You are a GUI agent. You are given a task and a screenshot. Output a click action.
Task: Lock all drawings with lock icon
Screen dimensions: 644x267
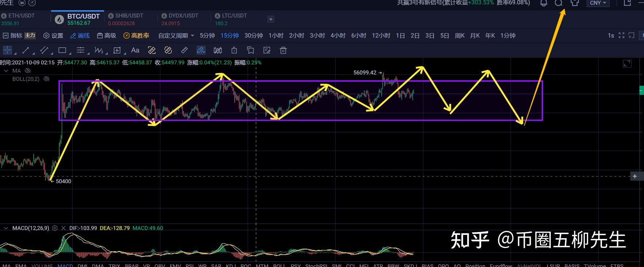pyautogui.click(x=234, y=50)
